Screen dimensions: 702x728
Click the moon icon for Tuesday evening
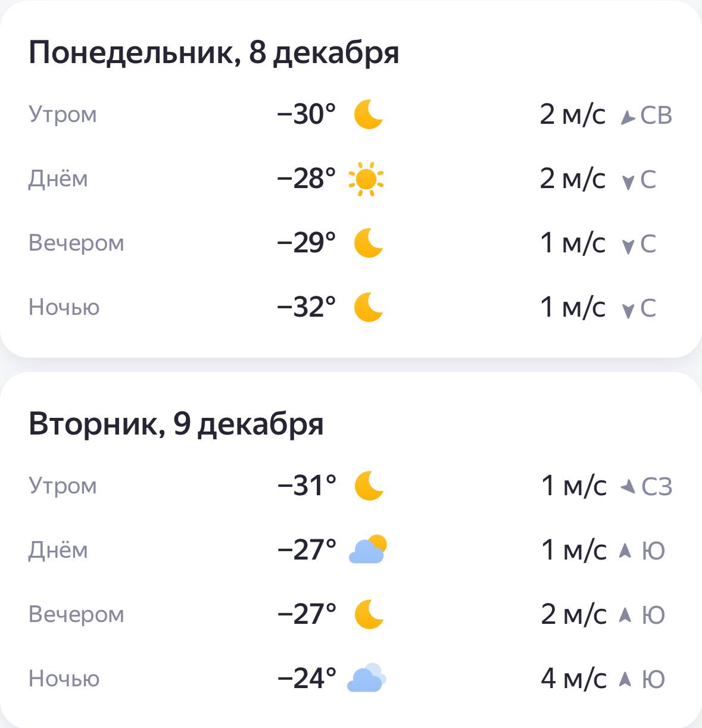coord(369,614)
